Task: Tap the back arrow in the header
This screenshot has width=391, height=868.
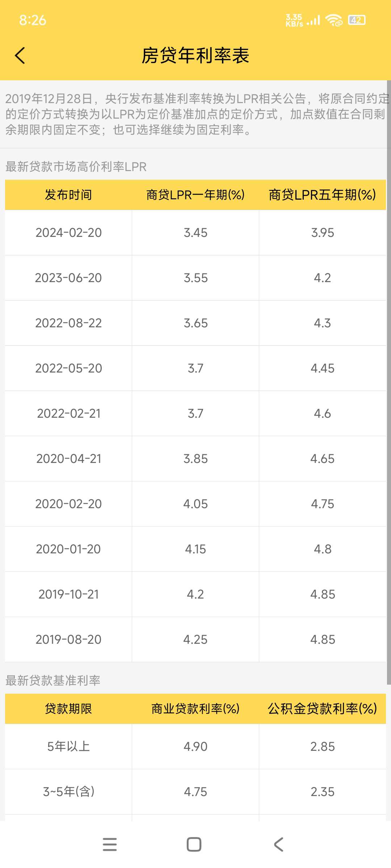Action: click(20, 56)
